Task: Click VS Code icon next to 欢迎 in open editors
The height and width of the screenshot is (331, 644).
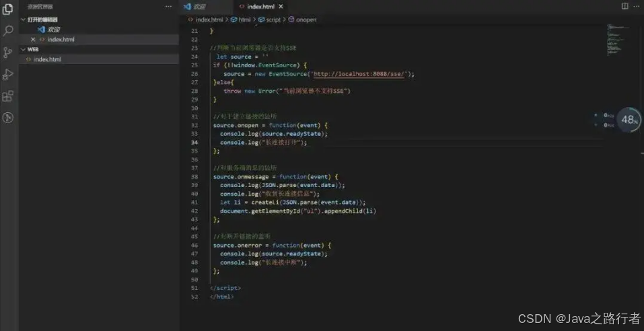Action: (41, 30)
